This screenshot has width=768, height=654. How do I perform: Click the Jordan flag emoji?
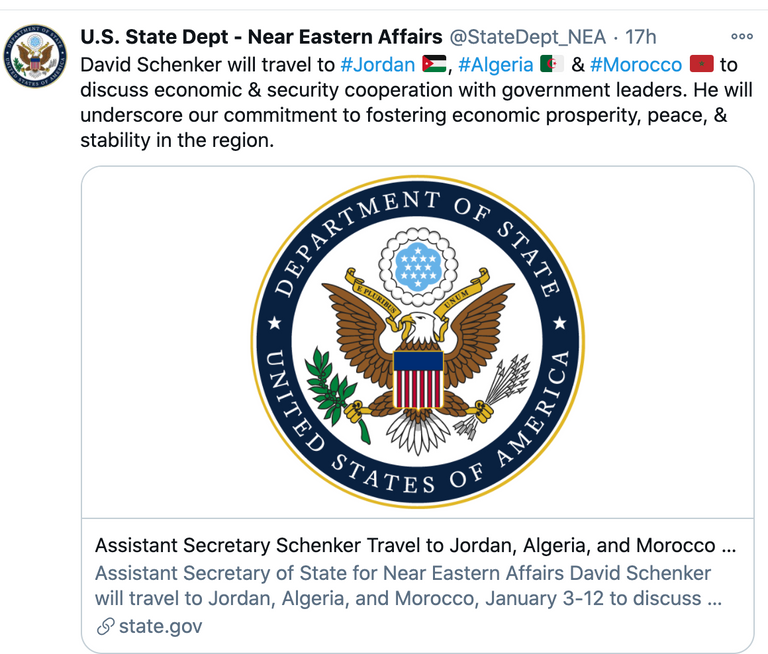(x=434, y=65)
